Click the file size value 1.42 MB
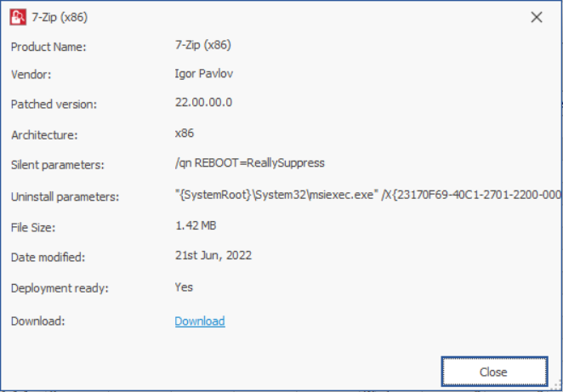Screen dimensions: 563x392 coord(196,226)
